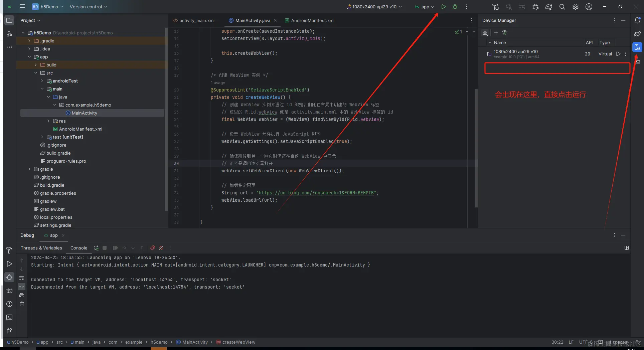This screenshot has width=644, height=350.
Task: Open the user account icon
Action: click(x=589, y=7)
